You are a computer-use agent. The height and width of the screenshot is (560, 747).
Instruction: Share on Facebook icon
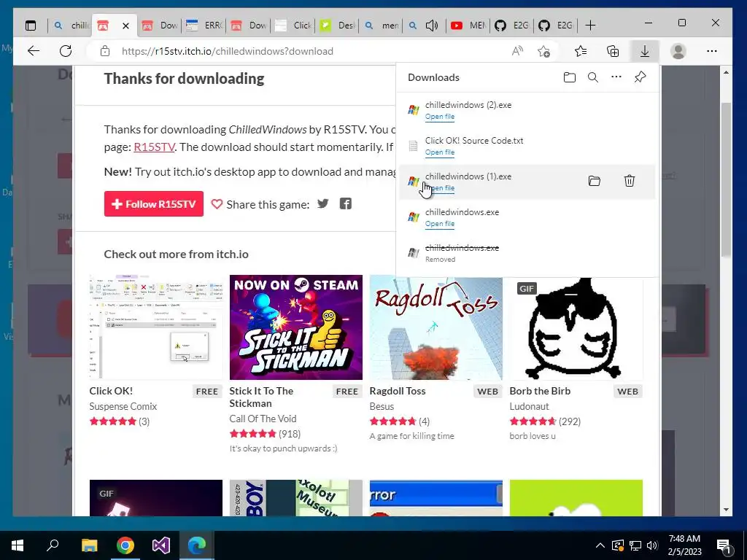(x=345, y=204)
